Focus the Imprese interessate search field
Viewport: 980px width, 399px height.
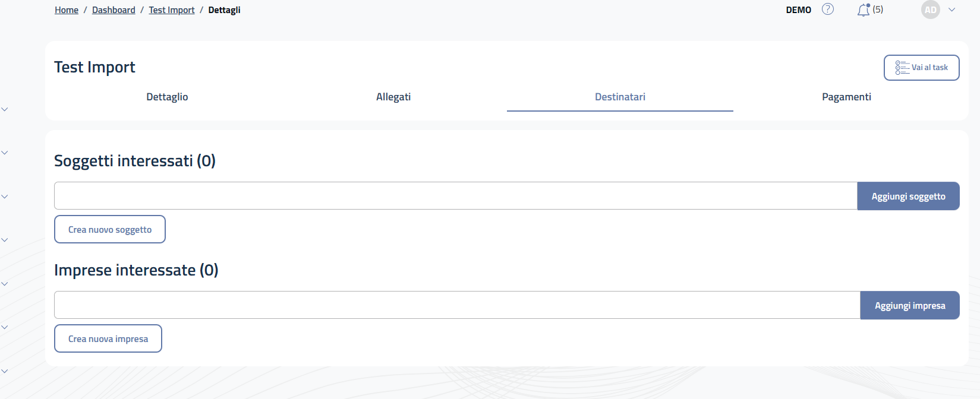click(x=456, y=305)
